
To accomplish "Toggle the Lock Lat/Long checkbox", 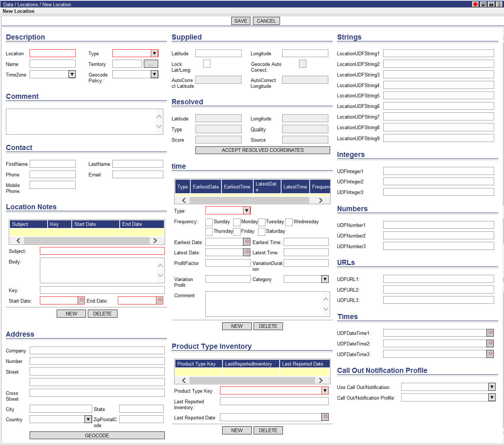I will tap(207, 64).
